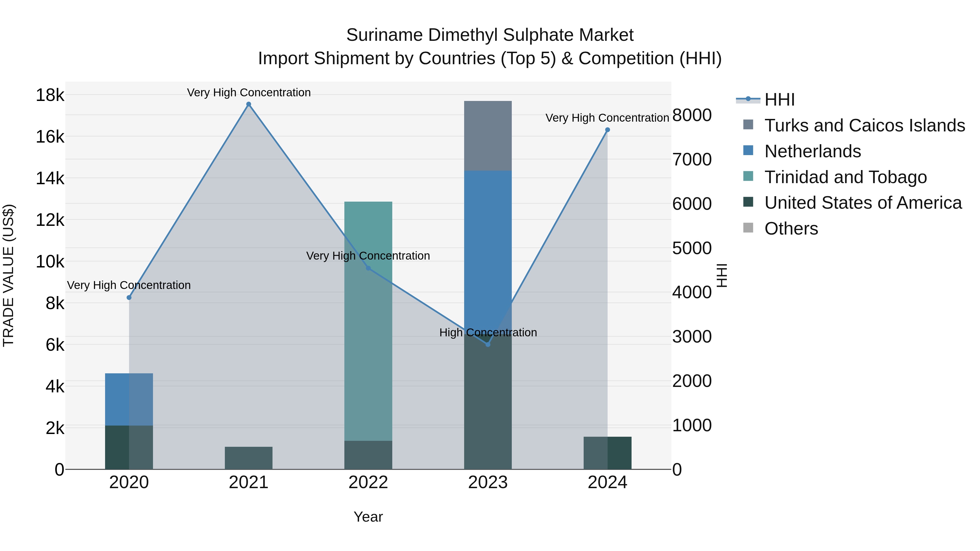Click 'Very High Concentration' label near 2022

pos(368,256)
